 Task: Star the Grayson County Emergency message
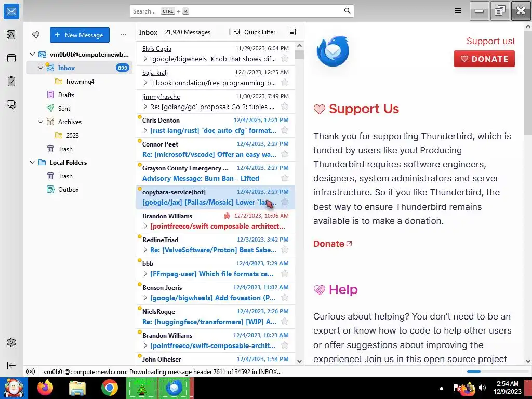click(x=285, y=178)
